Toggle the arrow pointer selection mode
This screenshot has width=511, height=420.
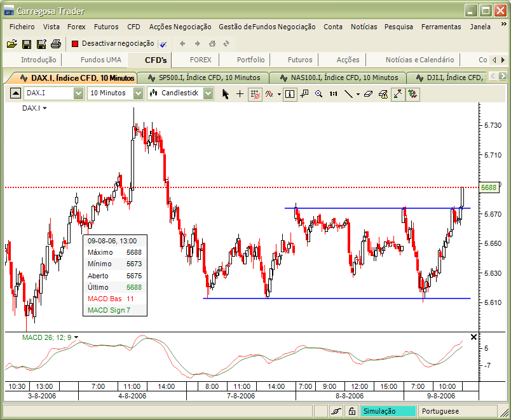[x=225, y=93]
